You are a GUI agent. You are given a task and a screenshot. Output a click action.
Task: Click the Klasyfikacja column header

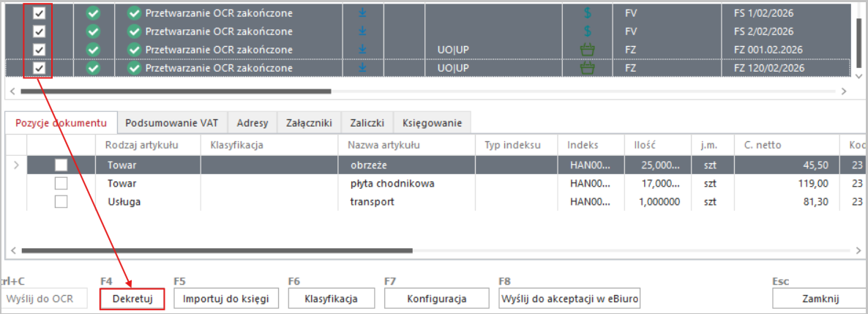pyautogui.click(x=269, y=145)
